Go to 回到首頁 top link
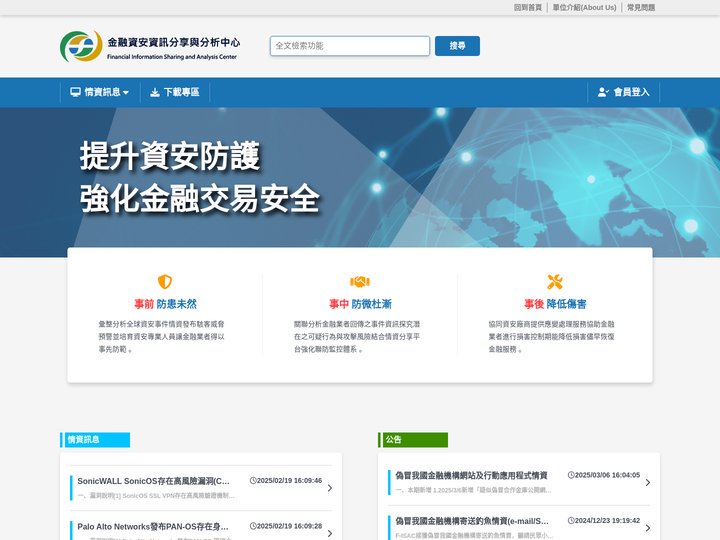The height and width of the screenshot is (540, 720). 528,7
